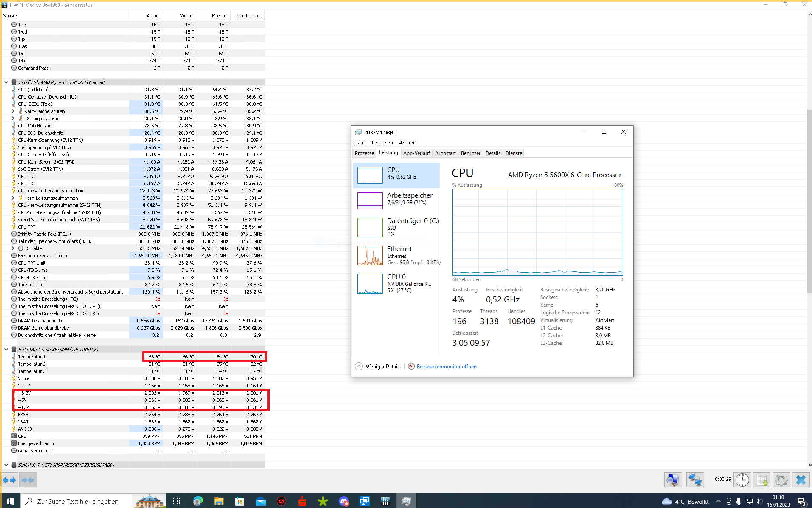Reset the HWiNFO clock timer icon
Screen dimensions: 812x508
click(x=742, y=480)
